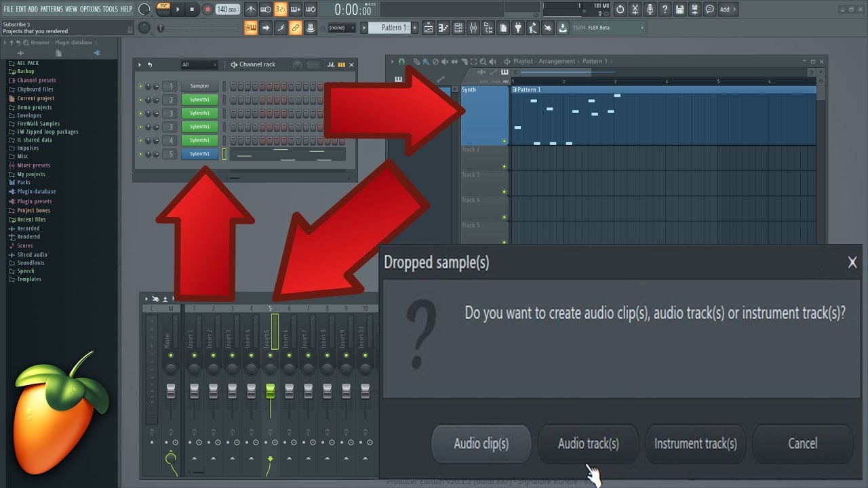Save project with the floppy disk icon
The image size is (868, 488).
point(680,9)
